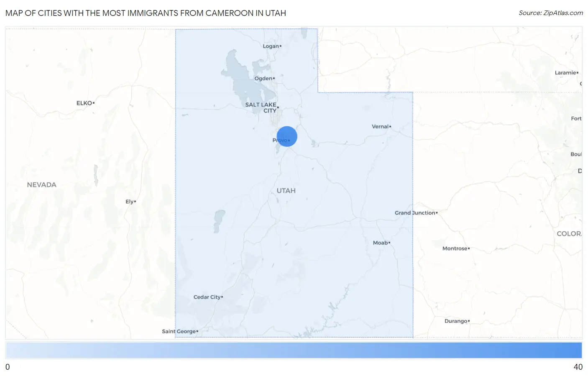Click the SALT LAKE CITY label
Viewport: 588px width, 376px height.
(262, 107)
